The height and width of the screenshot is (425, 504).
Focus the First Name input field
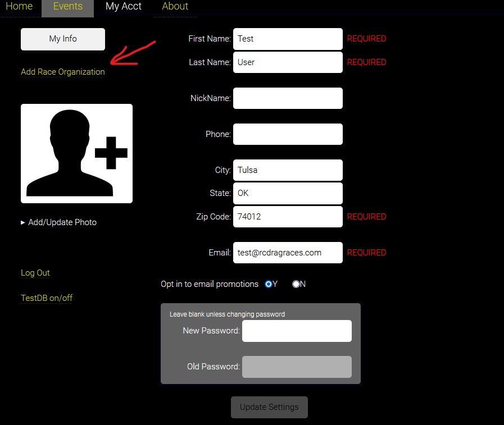pyautogui.click(x=288, y=39)
